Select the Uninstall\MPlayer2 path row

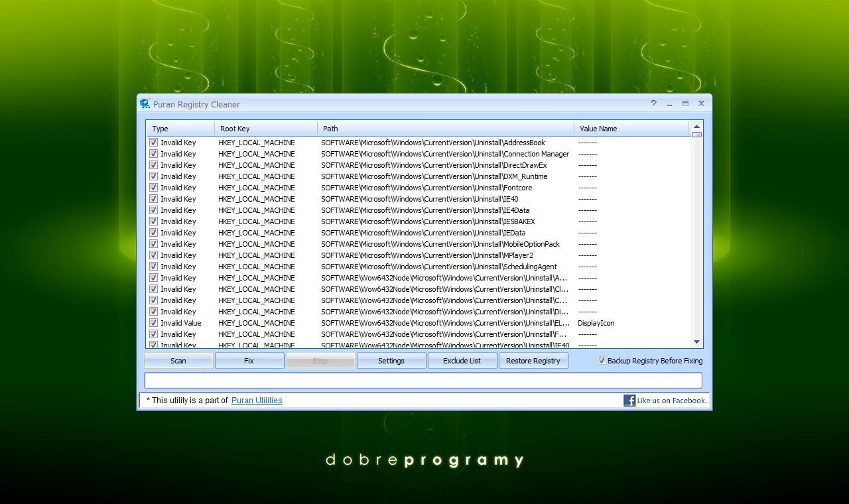tap(427, 255)
